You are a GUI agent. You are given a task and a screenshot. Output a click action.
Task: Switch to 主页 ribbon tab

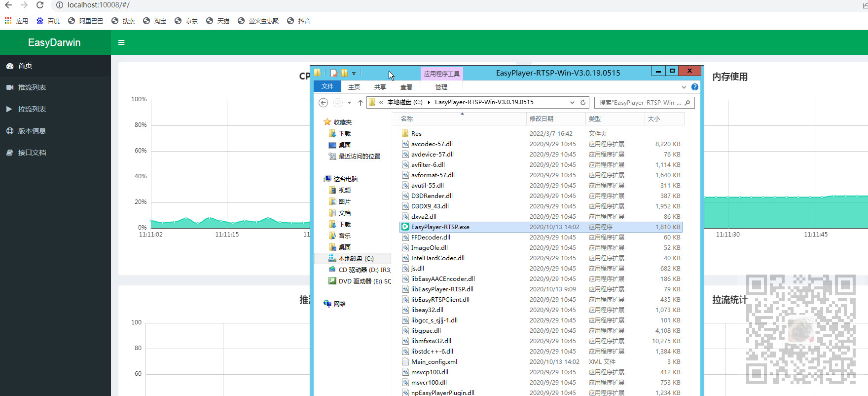354,87
